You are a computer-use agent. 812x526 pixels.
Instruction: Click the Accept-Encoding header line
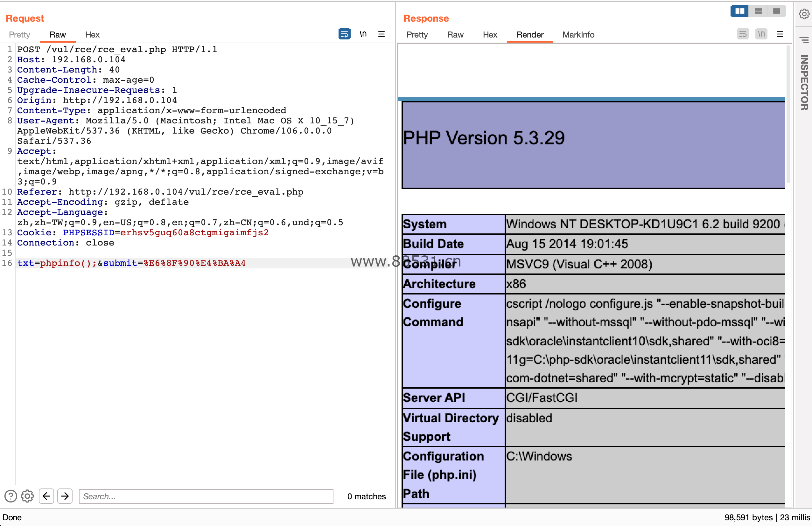(103, 202)
